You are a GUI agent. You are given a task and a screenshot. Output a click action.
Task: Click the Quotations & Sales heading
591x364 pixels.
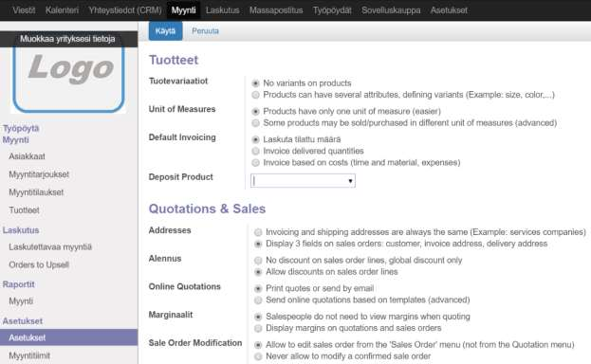pyautogui.click(x=207, y=209)
